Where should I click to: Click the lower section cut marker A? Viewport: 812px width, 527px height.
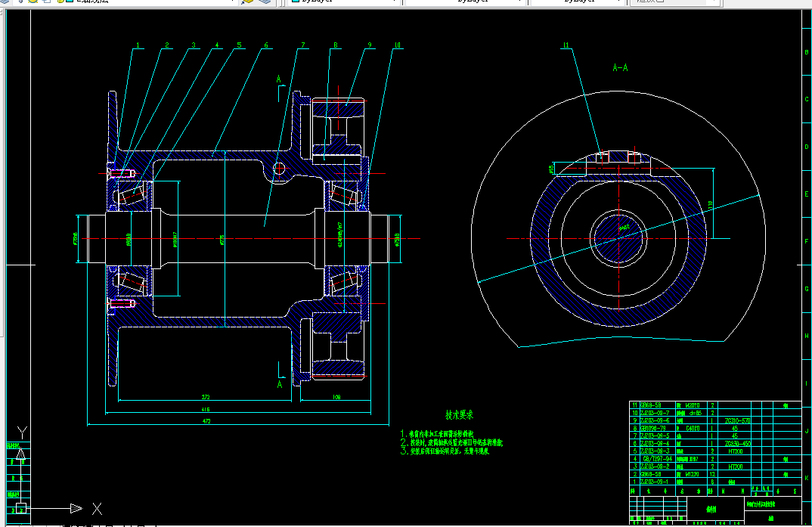[280, 384]
